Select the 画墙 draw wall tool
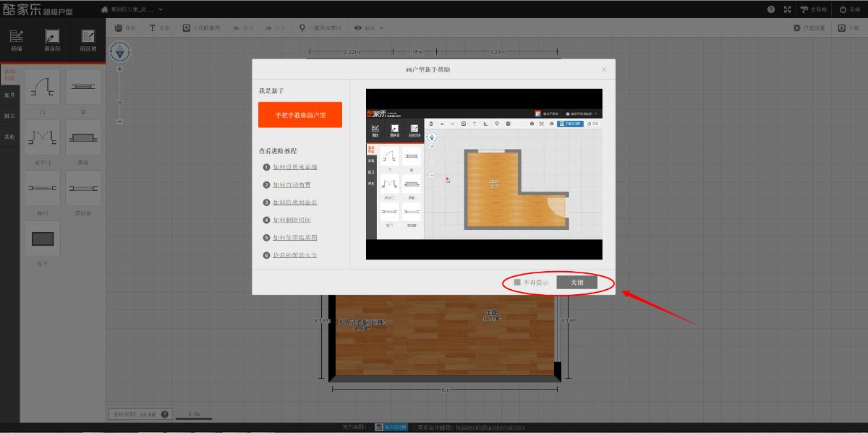Viewport: 868px width, 433px height. pos(17,40)
